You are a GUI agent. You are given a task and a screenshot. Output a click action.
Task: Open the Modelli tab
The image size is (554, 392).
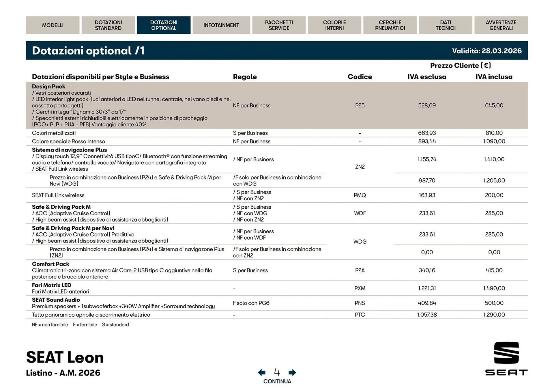(x=53, y=25)
